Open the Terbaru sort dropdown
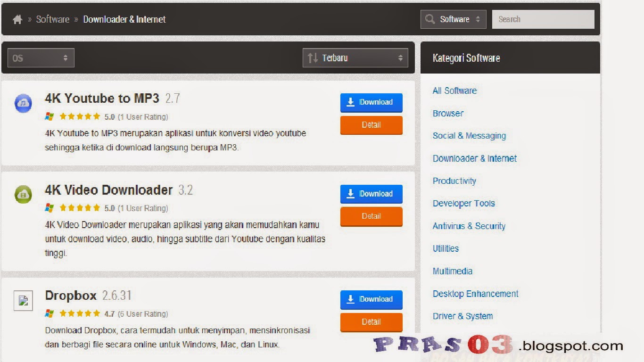The height and width of the screenshot is (362, 644). click(355, 58)
